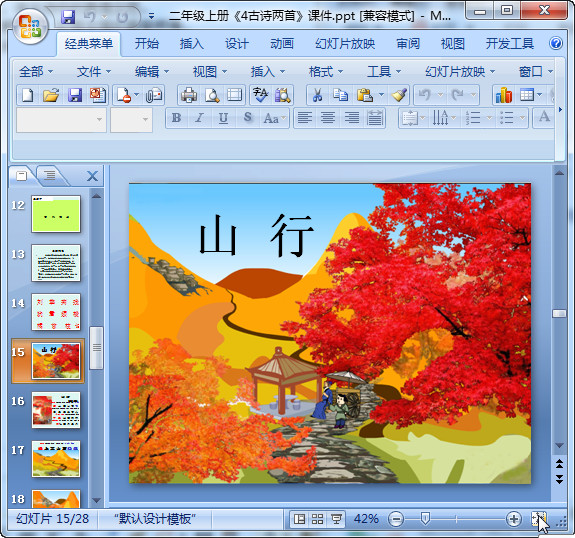The image size is (575, 538).
Task: Toggle Italic formatting
Action: (199, 118)
